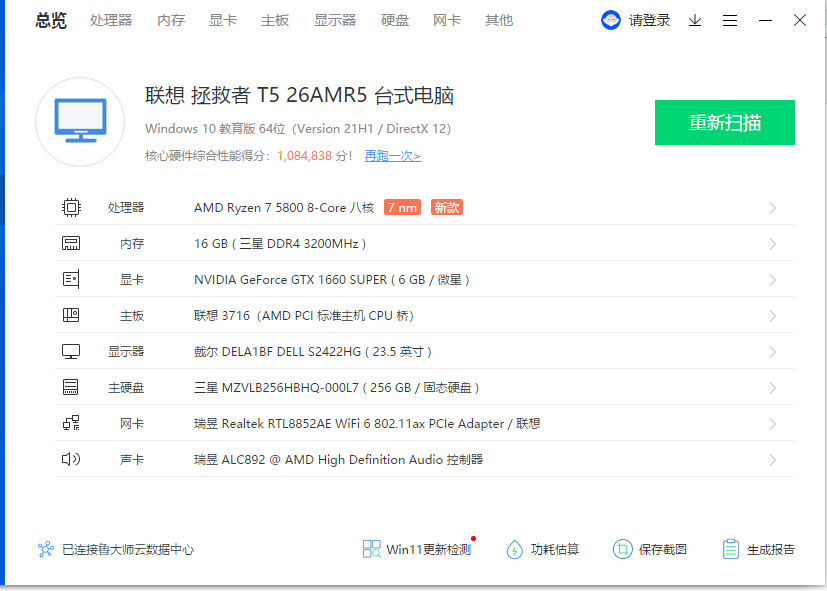Click the motherboard icon
This screenshot has width=827, height=591.
71,315
